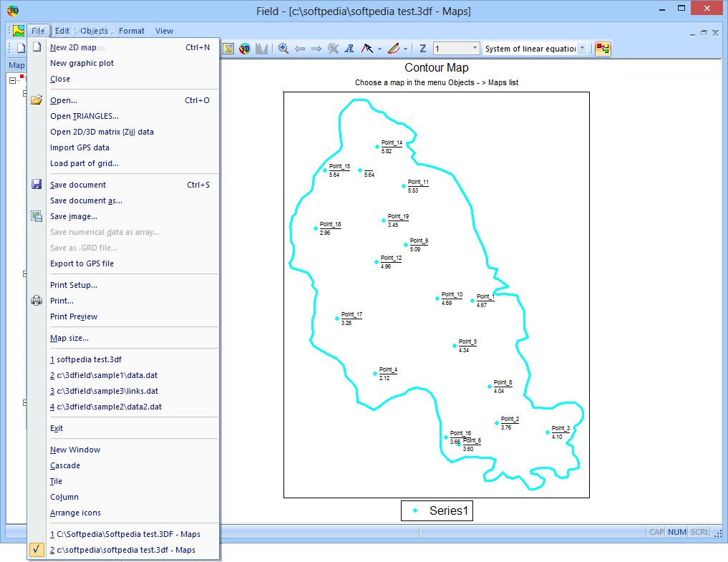Screen dimensions: 728x562
Task: Click 'Close' in the File menu
Action: tap(122, 79)
